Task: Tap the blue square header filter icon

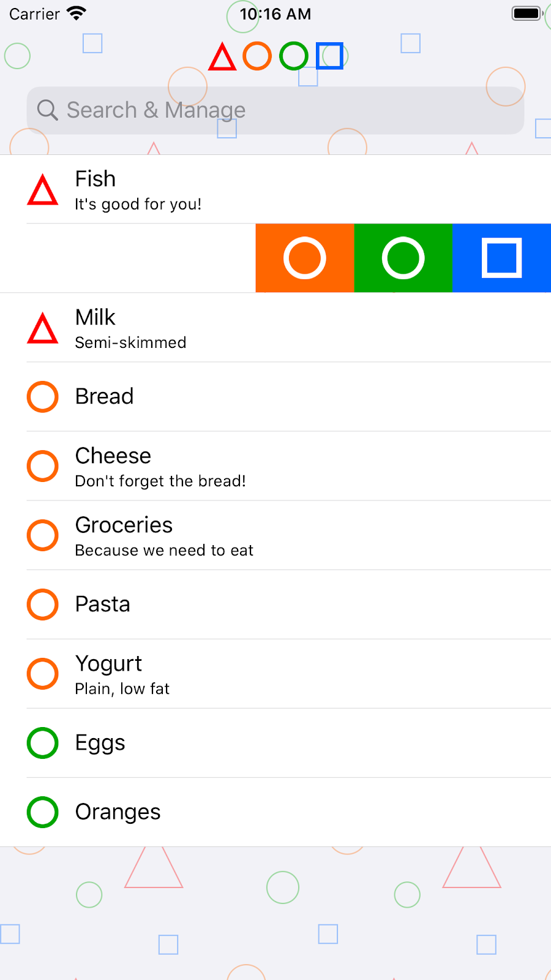Action: [x=330, y=56]
